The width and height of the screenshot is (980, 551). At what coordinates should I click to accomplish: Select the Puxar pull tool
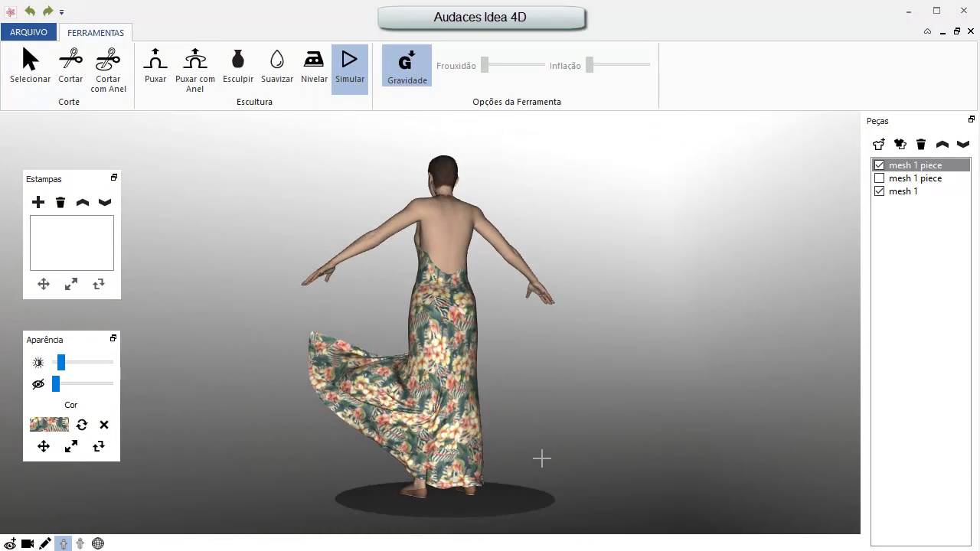tap(155, 66)
